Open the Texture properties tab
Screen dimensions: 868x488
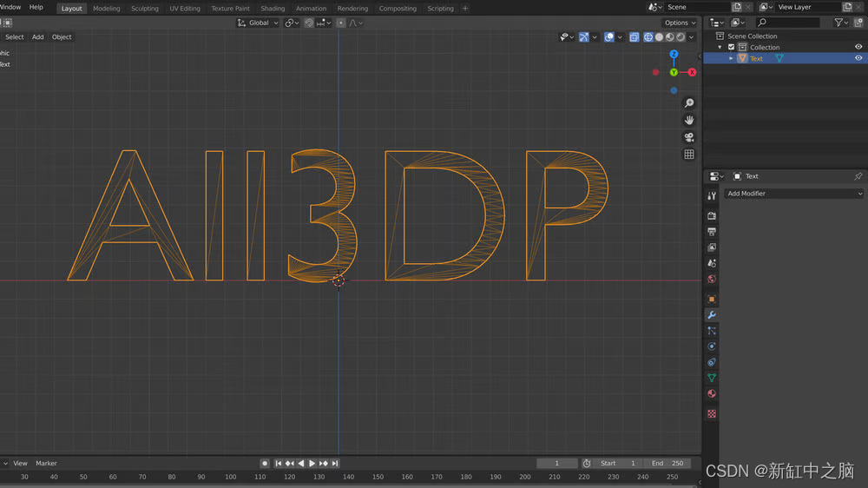coord(712,414)
